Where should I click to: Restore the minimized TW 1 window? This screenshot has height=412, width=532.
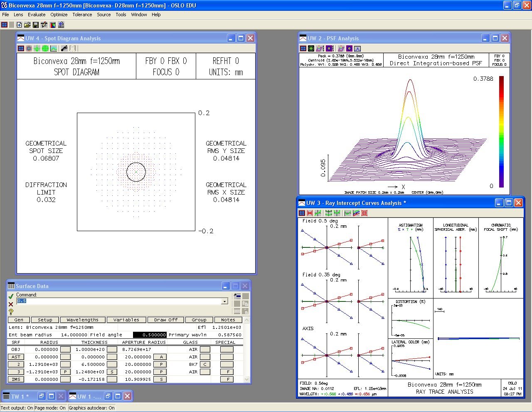click(x=41, y=396)
